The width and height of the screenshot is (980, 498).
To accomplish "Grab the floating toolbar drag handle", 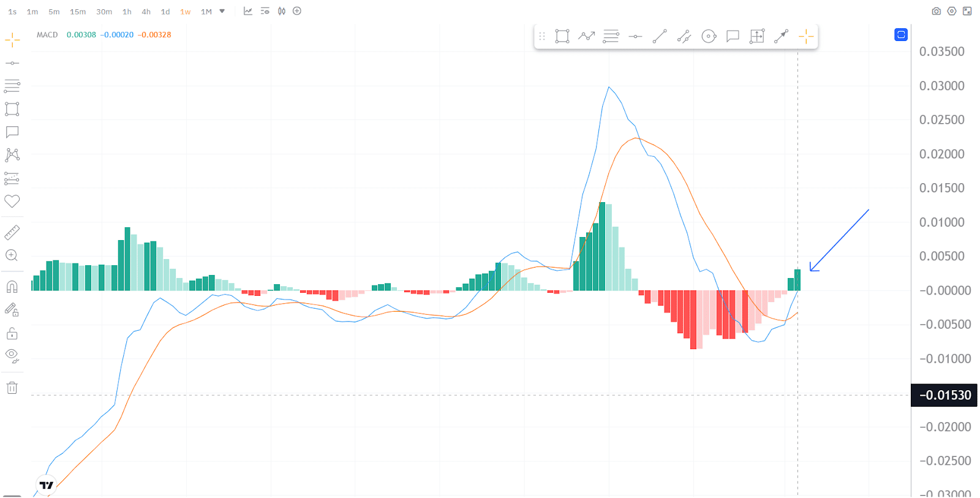I will 542,37.
